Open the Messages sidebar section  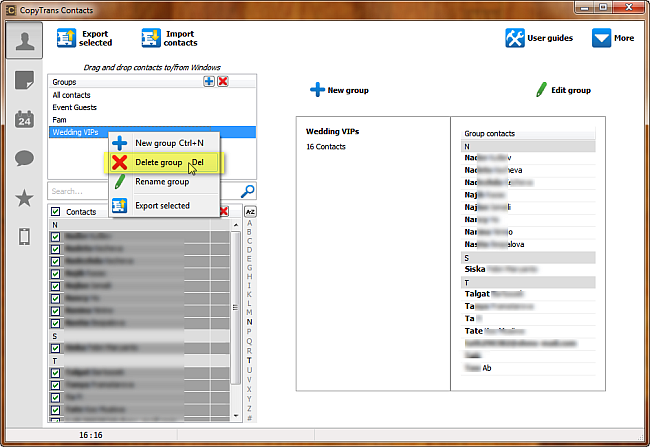point(24,158)
